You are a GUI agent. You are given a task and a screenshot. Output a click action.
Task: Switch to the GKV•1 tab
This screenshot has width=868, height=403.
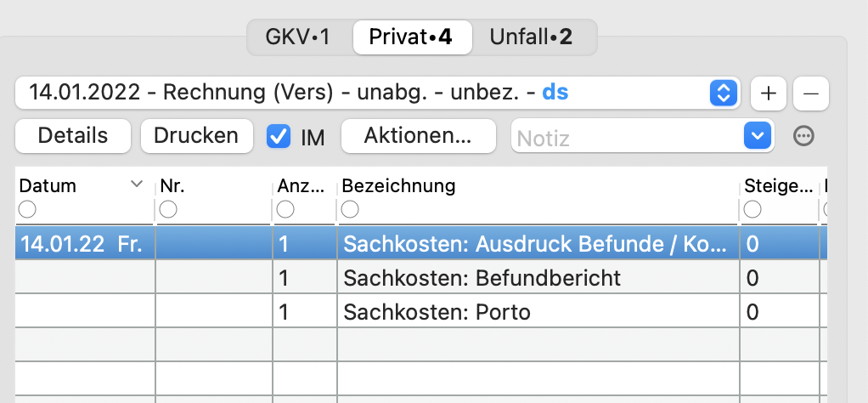coord(298,37)
